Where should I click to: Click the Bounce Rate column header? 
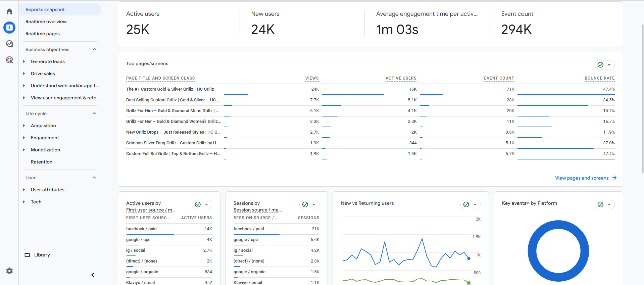599,78
